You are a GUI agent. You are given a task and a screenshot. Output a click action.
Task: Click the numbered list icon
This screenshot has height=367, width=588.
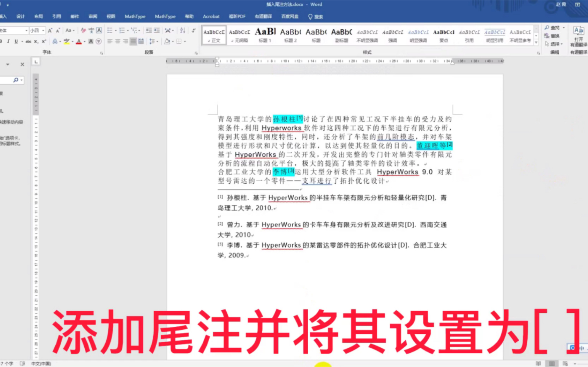coord(122,31)
